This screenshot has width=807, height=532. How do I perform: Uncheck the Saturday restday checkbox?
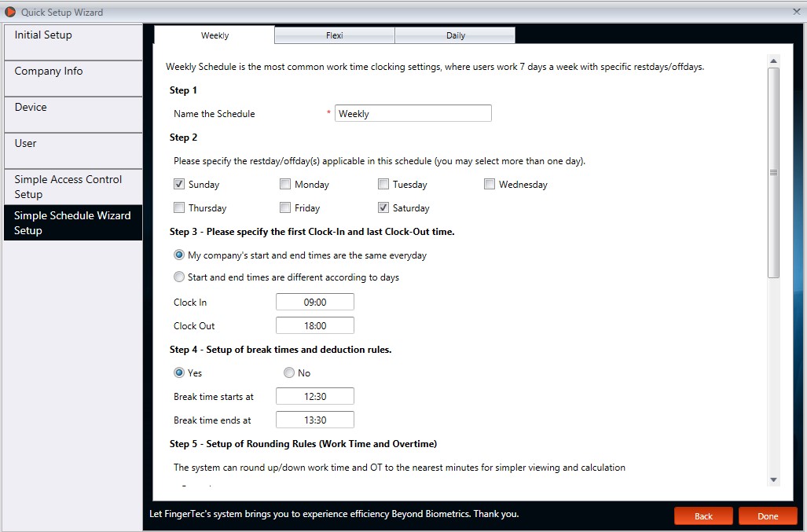point(383,208)
